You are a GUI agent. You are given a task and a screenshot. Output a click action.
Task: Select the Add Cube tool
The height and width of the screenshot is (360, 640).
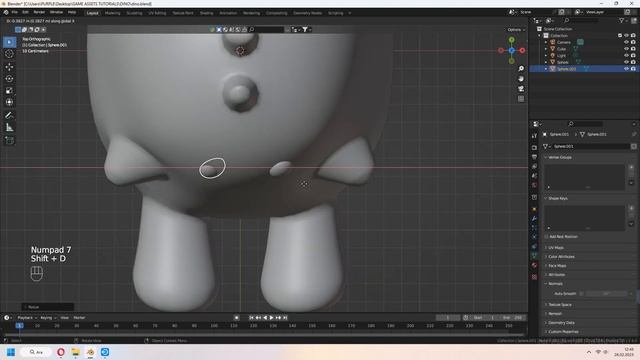[x=9, y=140]
